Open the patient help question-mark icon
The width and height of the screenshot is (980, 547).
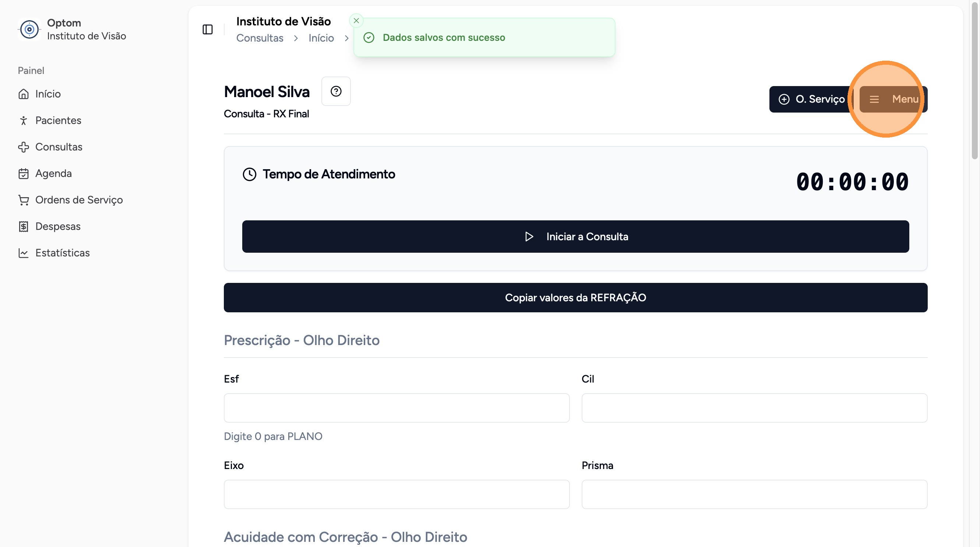pyautogui.click(x=335, y=91)
